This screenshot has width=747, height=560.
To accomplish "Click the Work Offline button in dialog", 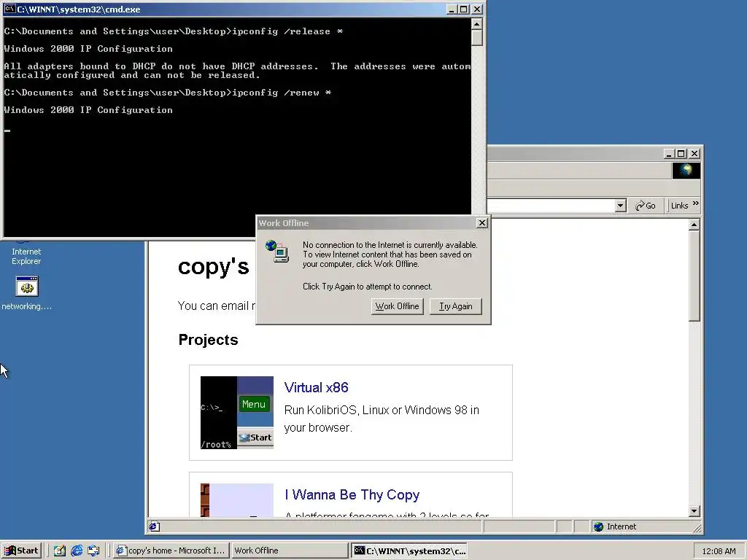I will (397, 306).
